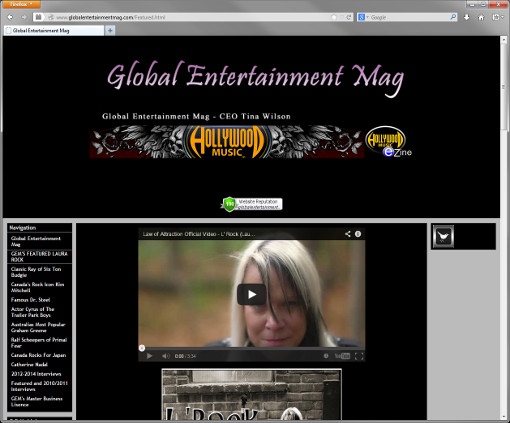Click the video progress bar scrubber

pyautogui.click(x=142, y=348)
